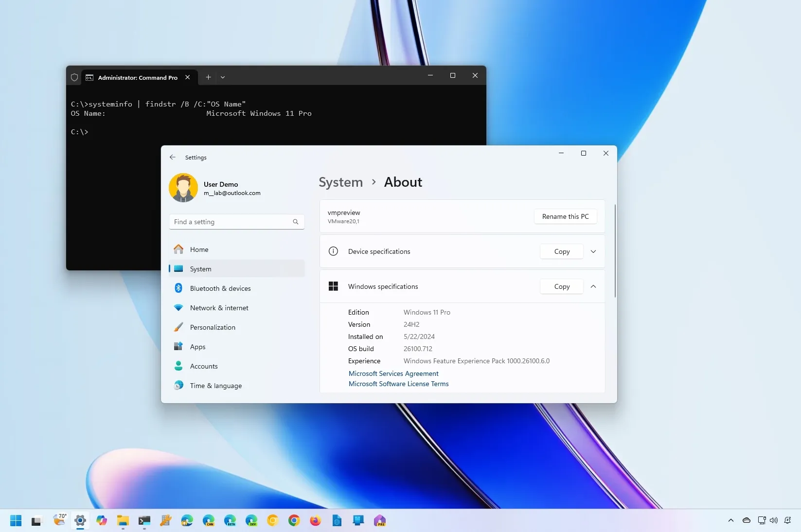
Task: Open Time & language settings
Action: pyautogui.click(x=216, y=385)
